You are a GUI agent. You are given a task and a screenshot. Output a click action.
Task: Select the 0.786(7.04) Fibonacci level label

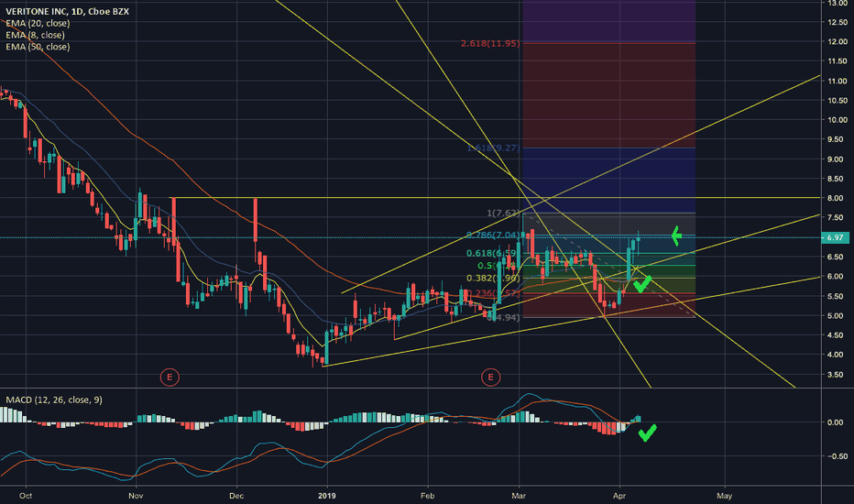494,236
